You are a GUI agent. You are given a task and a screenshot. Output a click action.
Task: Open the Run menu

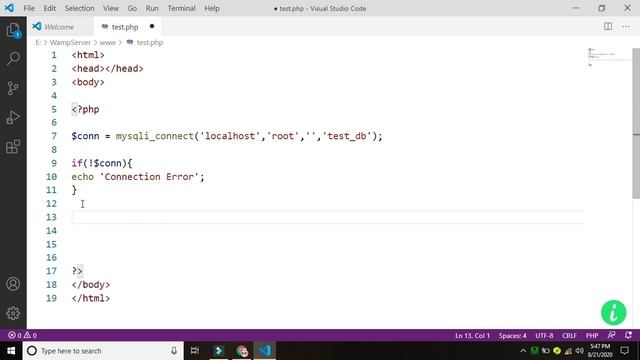pyautogui.click(x=152, y=8)
